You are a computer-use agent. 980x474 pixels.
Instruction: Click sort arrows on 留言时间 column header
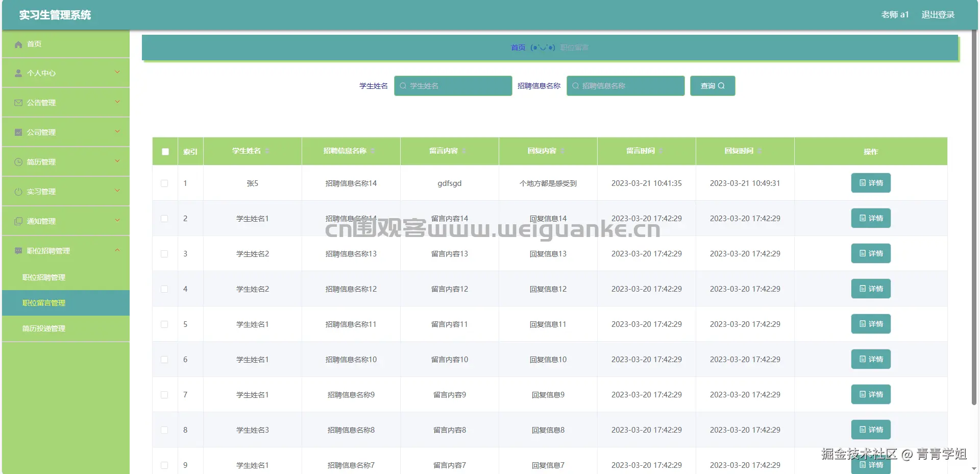(661, 151)
